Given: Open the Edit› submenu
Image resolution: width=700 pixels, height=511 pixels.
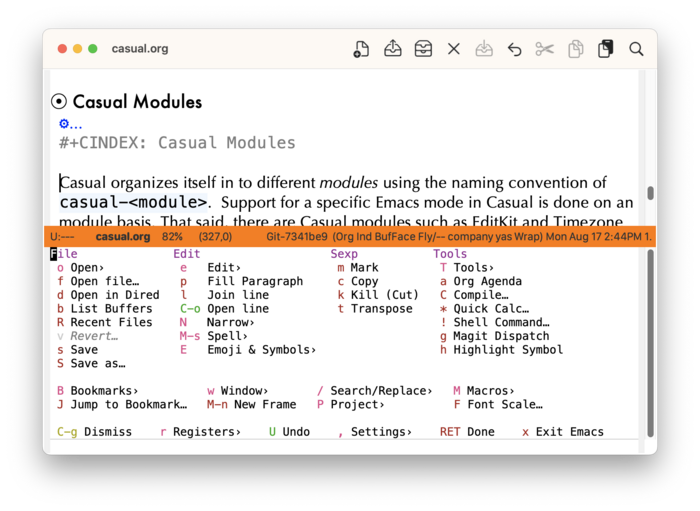Looking at the screenshot, I should click(210, 267).
